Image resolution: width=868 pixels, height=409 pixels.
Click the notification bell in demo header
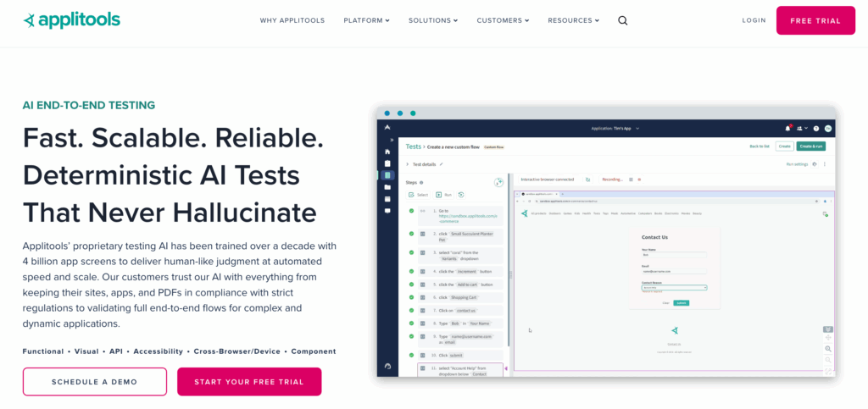[x=787, y=128]
